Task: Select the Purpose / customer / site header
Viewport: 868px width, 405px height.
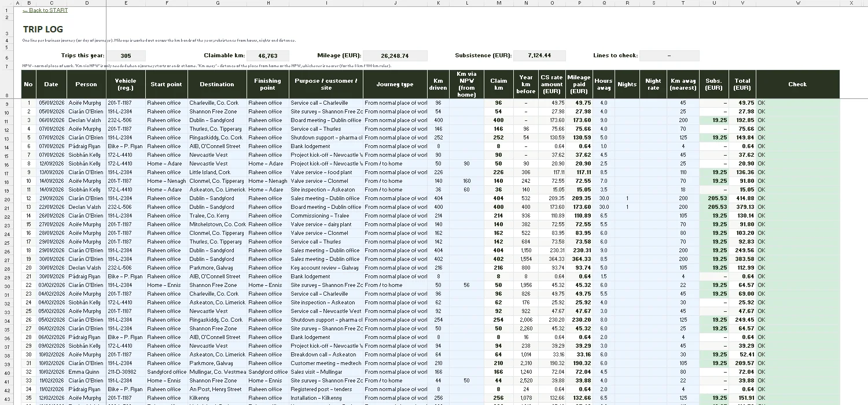Action: coord(326,84)
